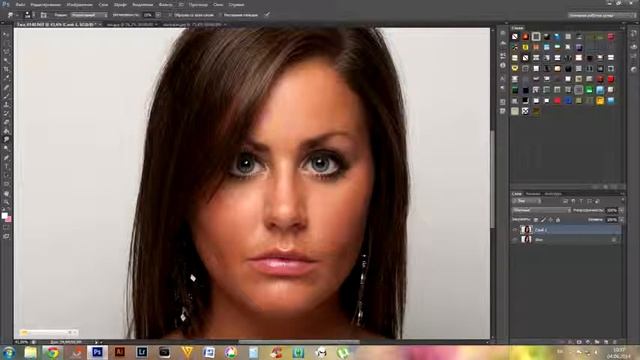
Task: Open the Редактирование menu
Action: pos(46,4)
